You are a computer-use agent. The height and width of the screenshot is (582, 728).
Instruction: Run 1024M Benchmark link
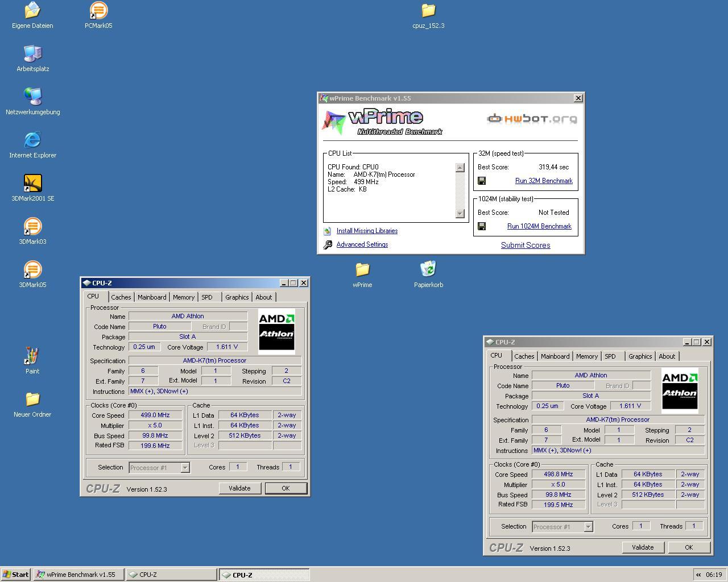tap(539, 226)
